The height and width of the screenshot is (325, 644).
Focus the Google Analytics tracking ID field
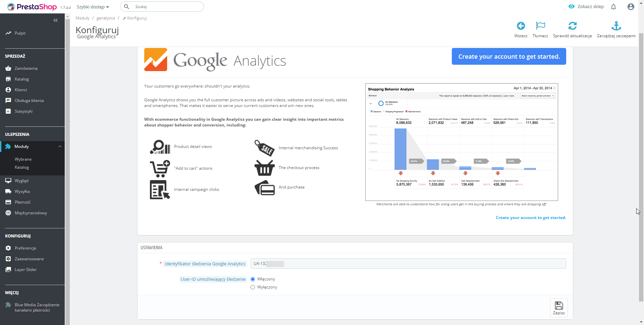(408, 264)
